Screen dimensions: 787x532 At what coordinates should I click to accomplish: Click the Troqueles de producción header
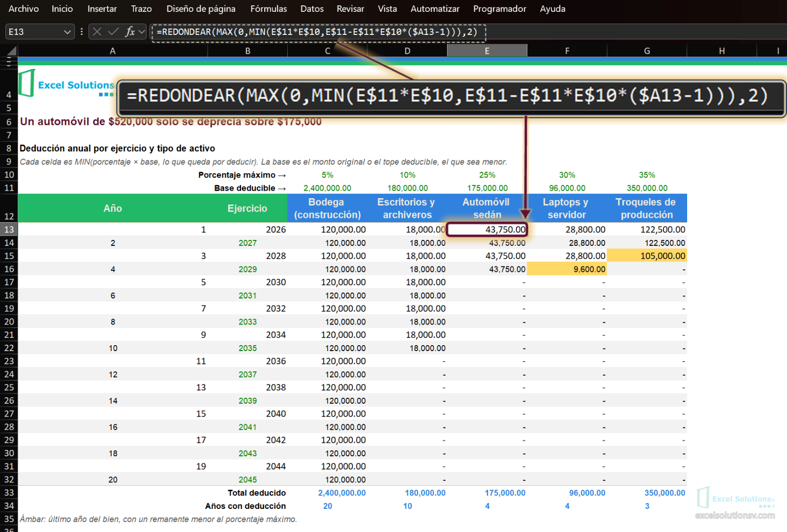click(x=647, y=208)
